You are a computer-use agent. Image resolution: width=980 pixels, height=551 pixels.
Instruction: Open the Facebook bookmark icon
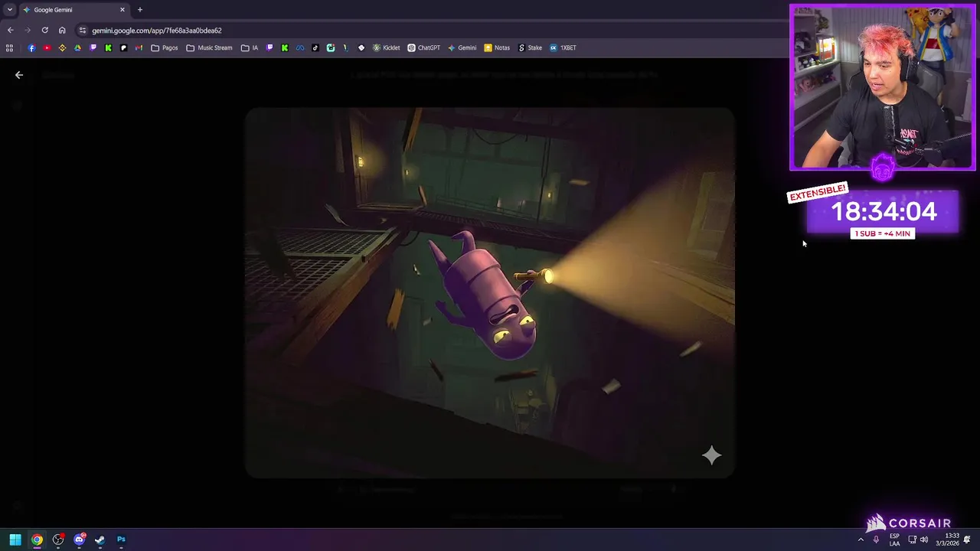point(31,47)
